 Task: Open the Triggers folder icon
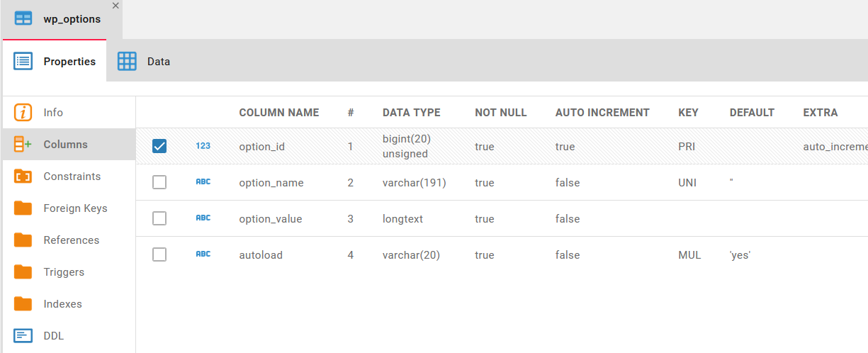tap(23, 272)
